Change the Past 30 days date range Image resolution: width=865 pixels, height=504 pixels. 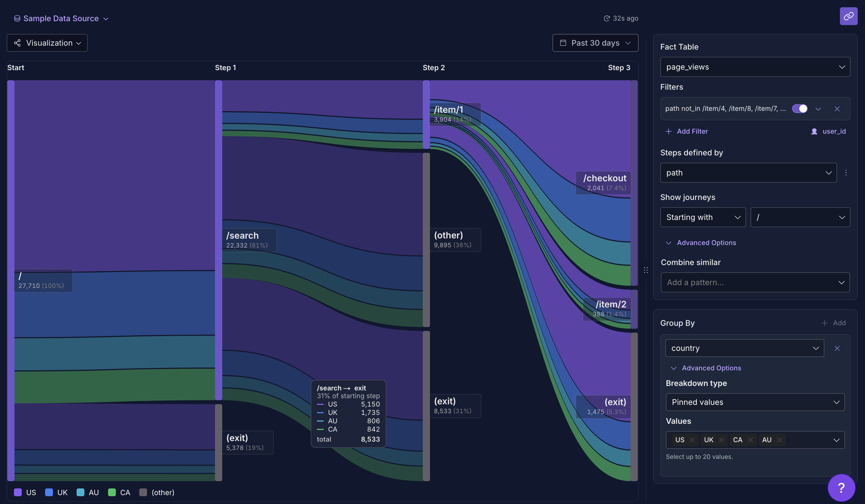[595, 43]
